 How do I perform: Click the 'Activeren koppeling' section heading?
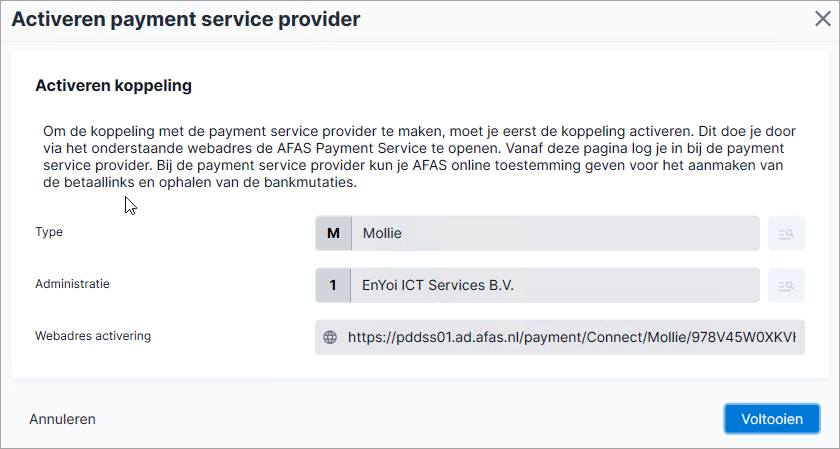[114, 86]
